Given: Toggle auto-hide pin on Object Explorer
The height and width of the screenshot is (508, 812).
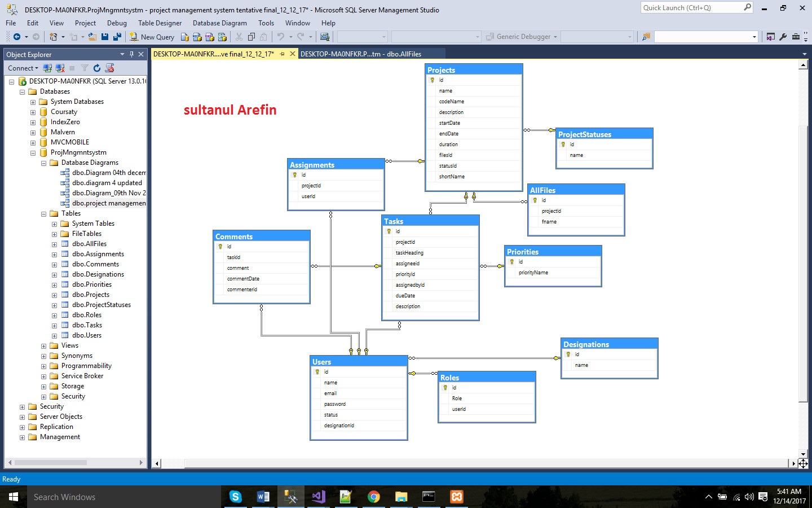Looking at the screenshot, I should 131,54.
